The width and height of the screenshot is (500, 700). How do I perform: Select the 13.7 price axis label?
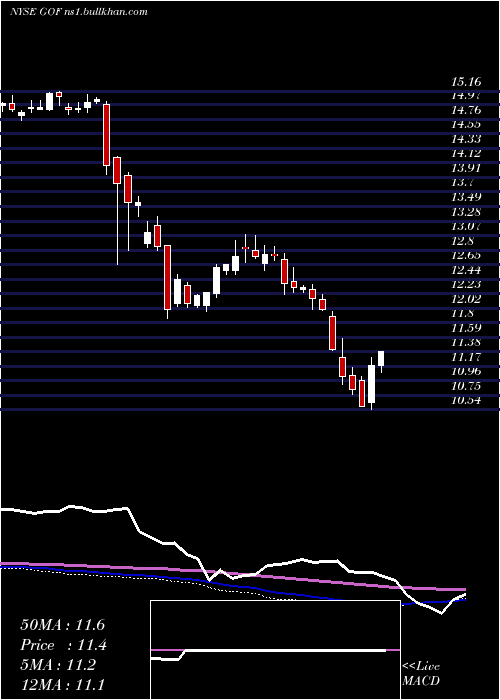463,183
